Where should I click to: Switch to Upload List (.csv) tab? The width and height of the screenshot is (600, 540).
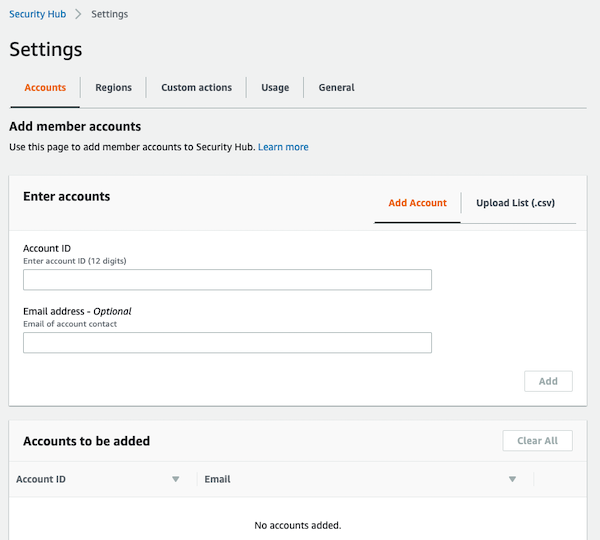tap(515, 203)
